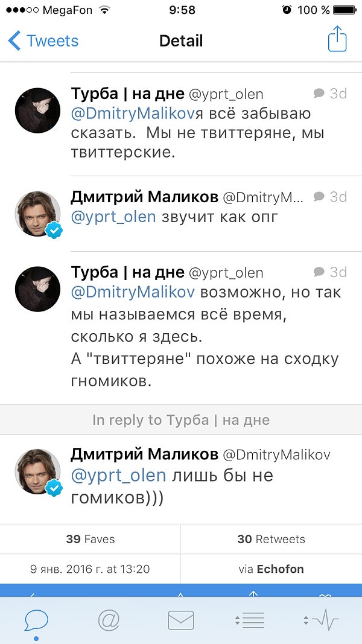Tap the '9 янв. 2016' timestamp
This screenshot has height=644, width=362.
[91, 569]
